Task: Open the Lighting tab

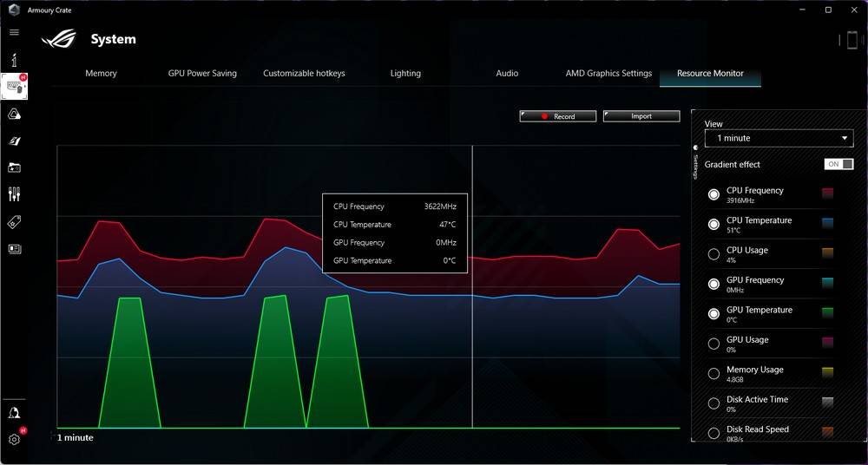Action: pyautogui.click(x=405, y=73)
